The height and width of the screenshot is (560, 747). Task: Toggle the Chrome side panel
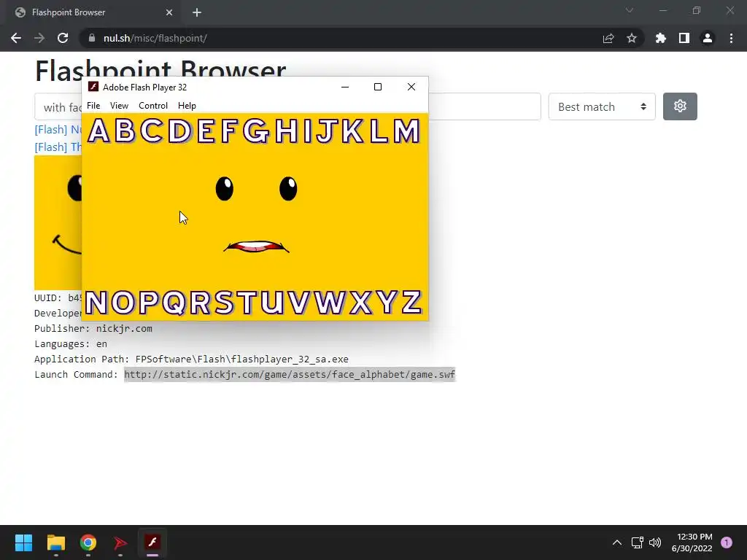pos(684,38)
